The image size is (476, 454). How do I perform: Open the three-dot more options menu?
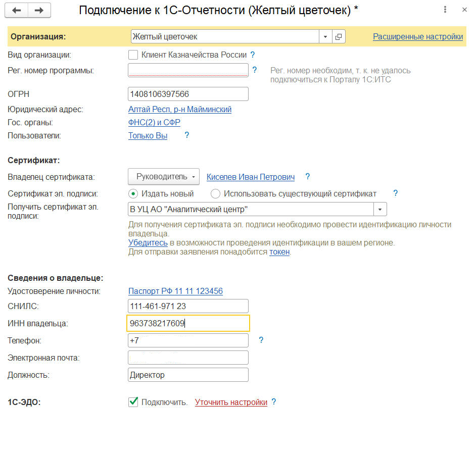click(445, 10)
